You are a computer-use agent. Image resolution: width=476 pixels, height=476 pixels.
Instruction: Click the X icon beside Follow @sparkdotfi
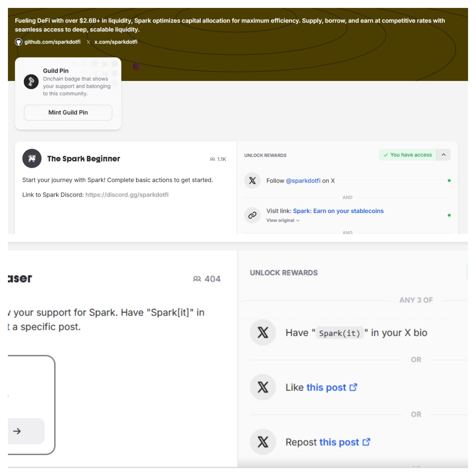(x=252, y=180)
